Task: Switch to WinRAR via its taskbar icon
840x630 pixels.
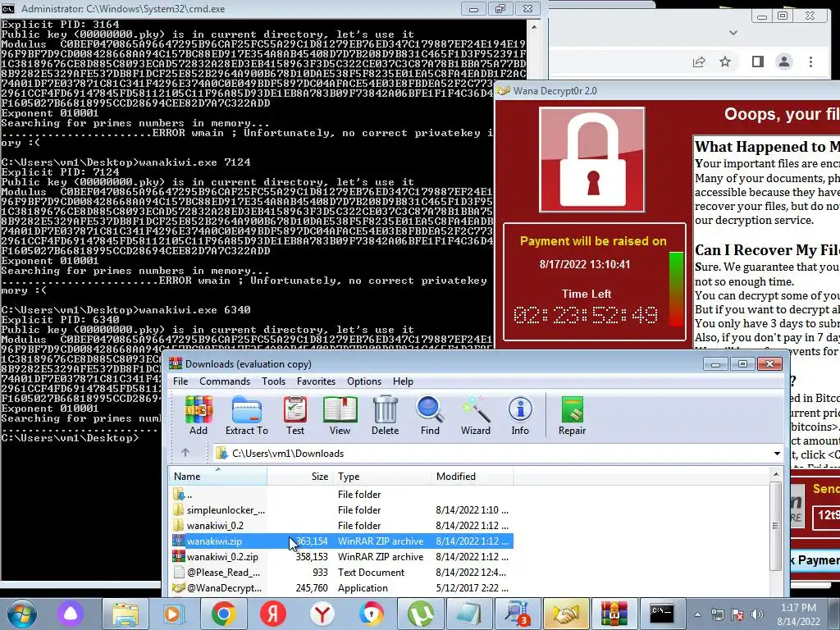Action: click(614, 614)
